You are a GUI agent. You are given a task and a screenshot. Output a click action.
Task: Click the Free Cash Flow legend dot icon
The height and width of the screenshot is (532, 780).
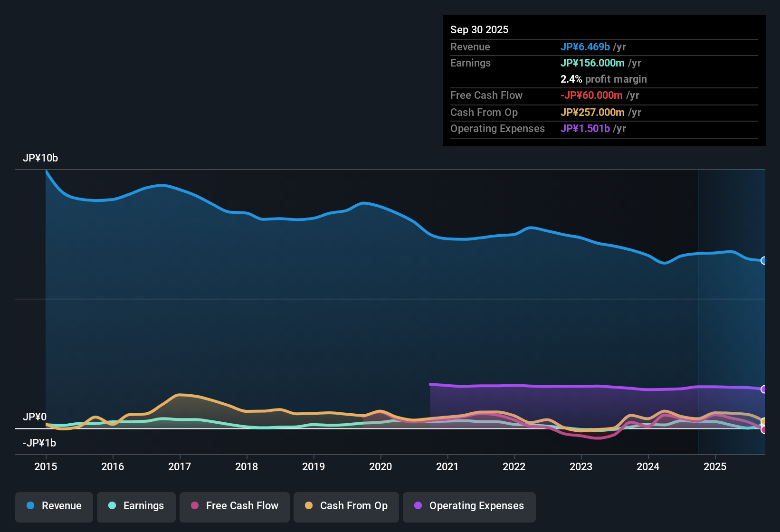pos(194,506)
